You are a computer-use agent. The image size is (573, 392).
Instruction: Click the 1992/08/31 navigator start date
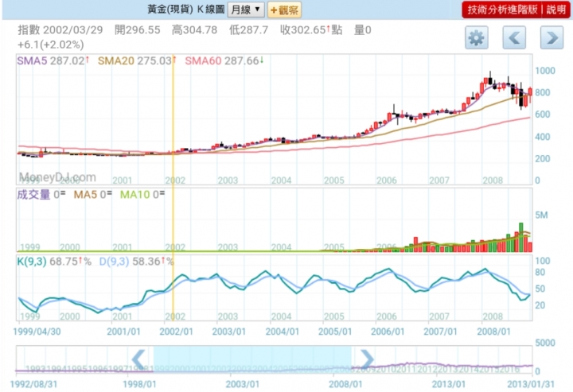click(x=33, y=384)
